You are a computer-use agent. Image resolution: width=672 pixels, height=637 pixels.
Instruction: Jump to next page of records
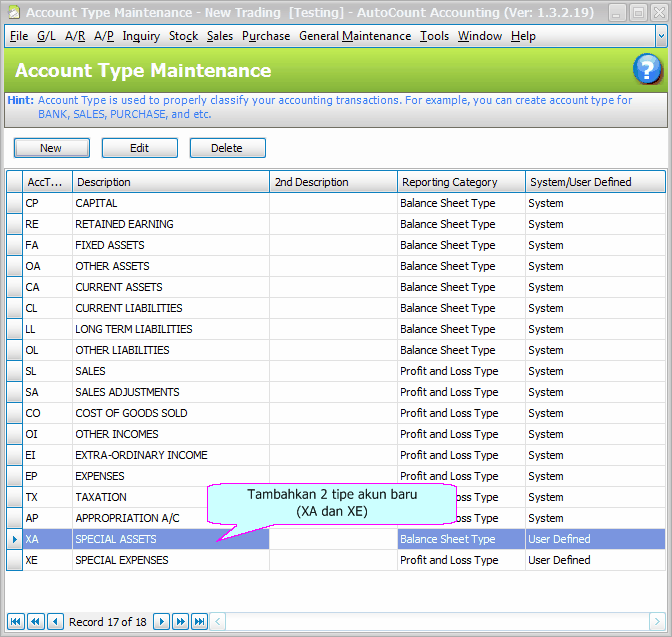point(180,621)
